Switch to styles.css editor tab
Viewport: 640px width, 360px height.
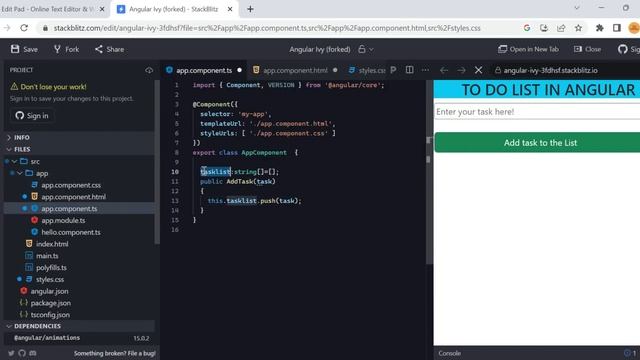(x=366, y=70)
